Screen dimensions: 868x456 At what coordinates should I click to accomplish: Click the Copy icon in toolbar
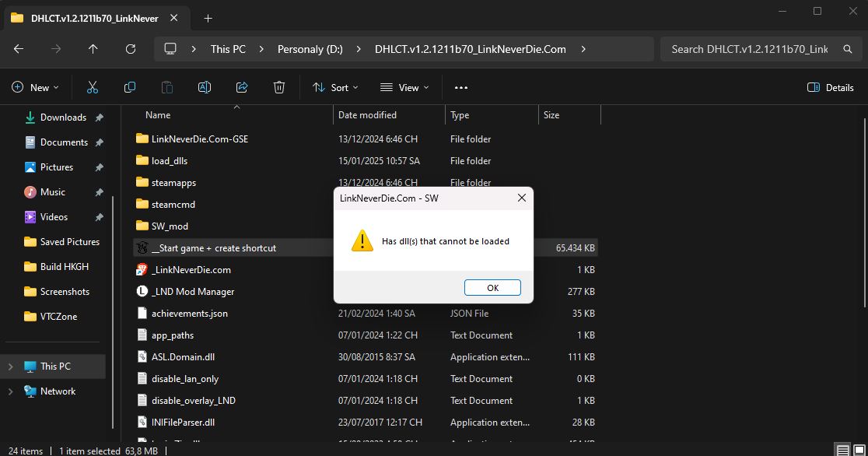tap(130, 87)
